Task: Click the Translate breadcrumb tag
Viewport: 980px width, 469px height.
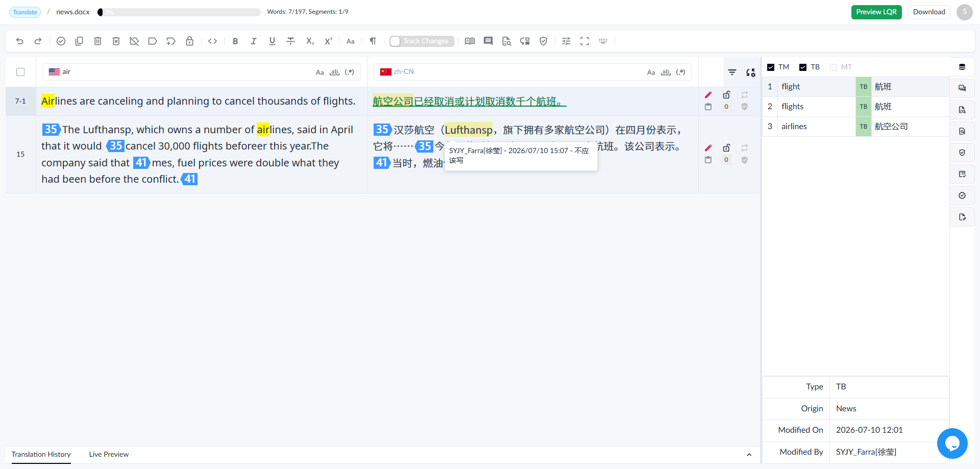Action: (x=25, y=12)
